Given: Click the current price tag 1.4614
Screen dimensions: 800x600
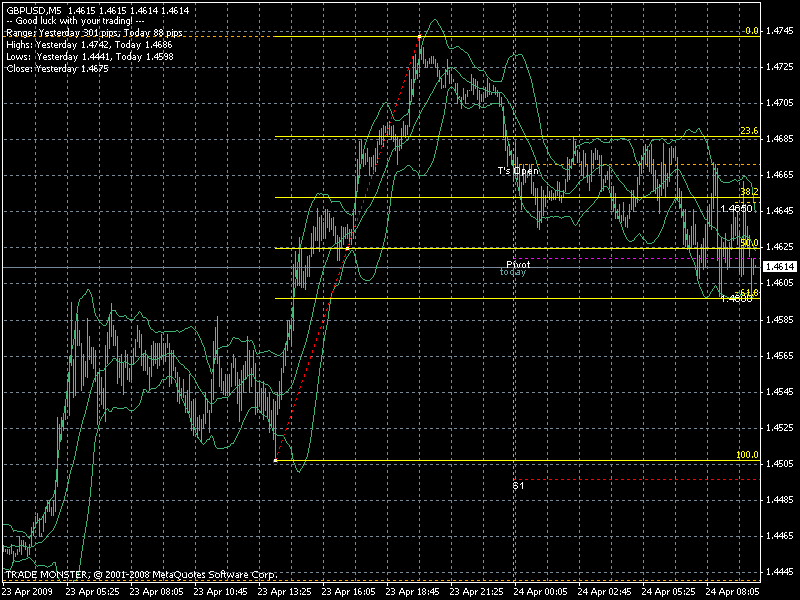Looking at the screenshot, I should [780, 266].
